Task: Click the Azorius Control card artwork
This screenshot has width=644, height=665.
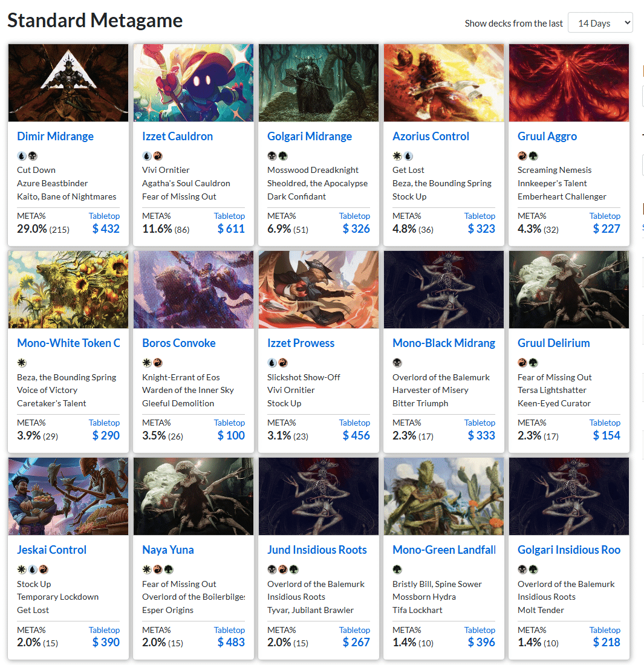Action: click(x=444, y=83)
